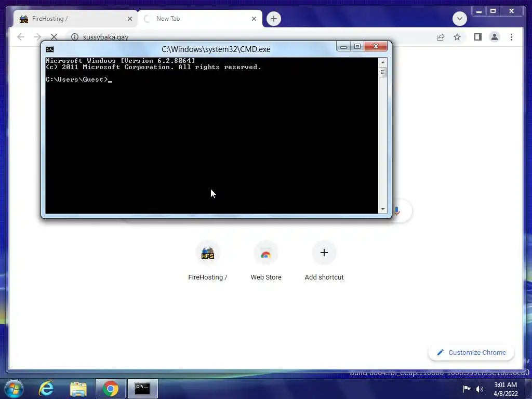Screen dimensions: 532x399
Task: Select Chrome taskbar button
Action: [111, 389]
